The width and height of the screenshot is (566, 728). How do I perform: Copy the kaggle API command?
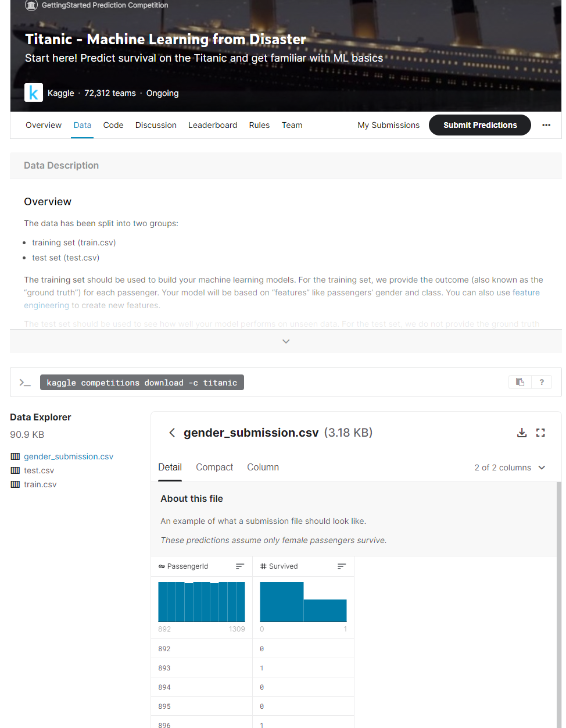pyautogui.click(x=520, y=382)
